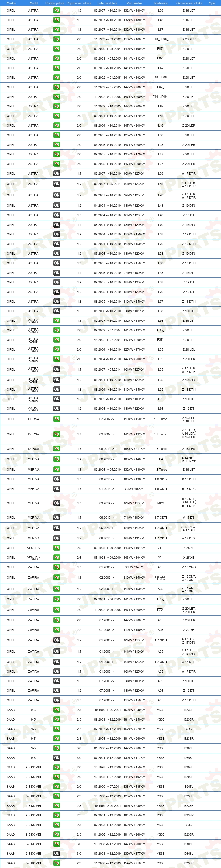Click the Rodzaj paliwa column header

[55, 3]
